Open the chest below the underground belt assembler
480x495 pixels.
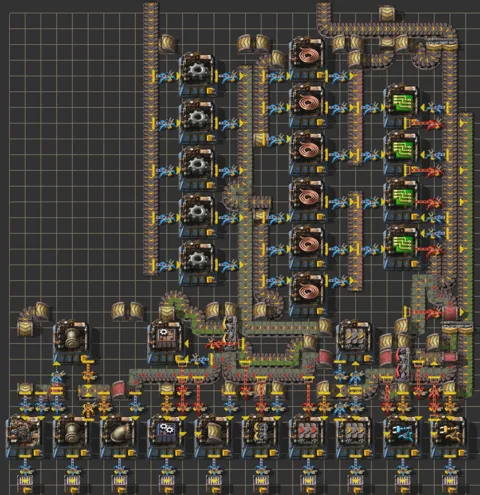[x=214, y=481]
